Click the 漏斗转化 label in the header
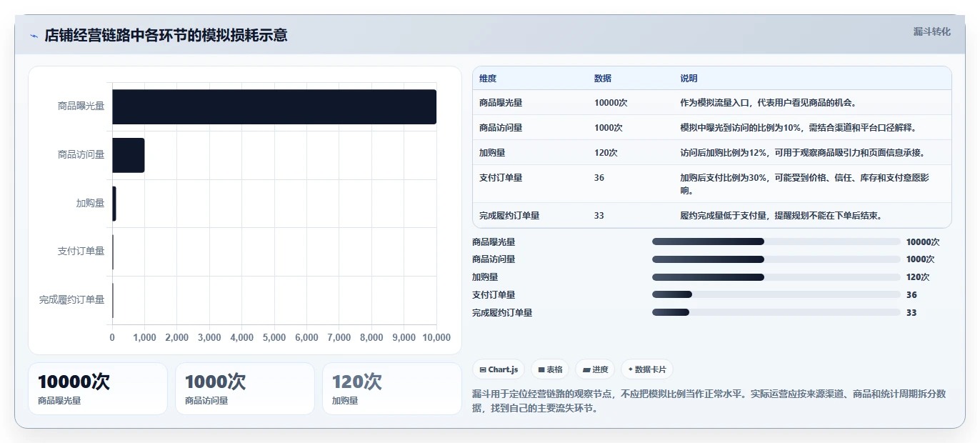The image size is (980, 443). point(932,32)
